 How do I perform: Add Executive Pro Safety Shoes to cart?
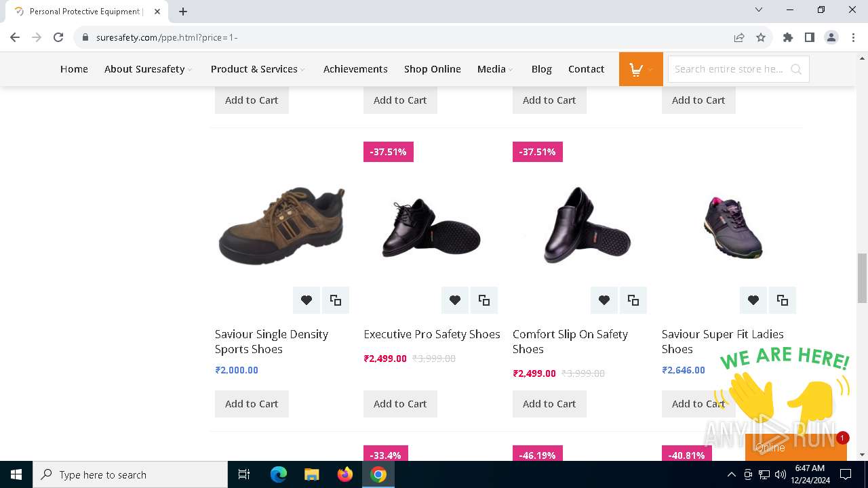400,404
